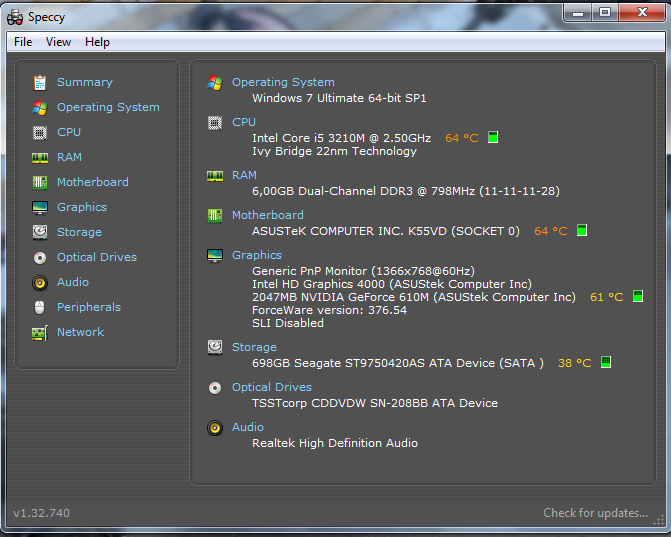Click the Seagate drive temperature indicator icon
Viewport: 671px width, 537px height.
pos(606,362)
